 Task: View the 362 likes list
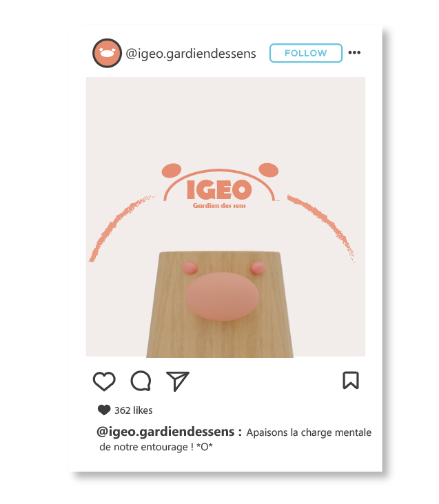click(x=134, y=410)
